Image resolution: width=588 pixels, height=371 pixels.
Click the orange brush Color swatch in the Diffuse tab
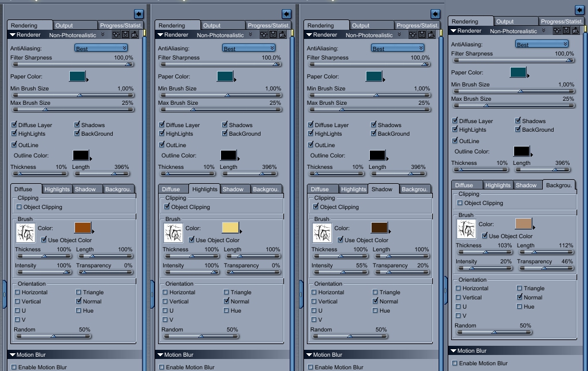82,228
